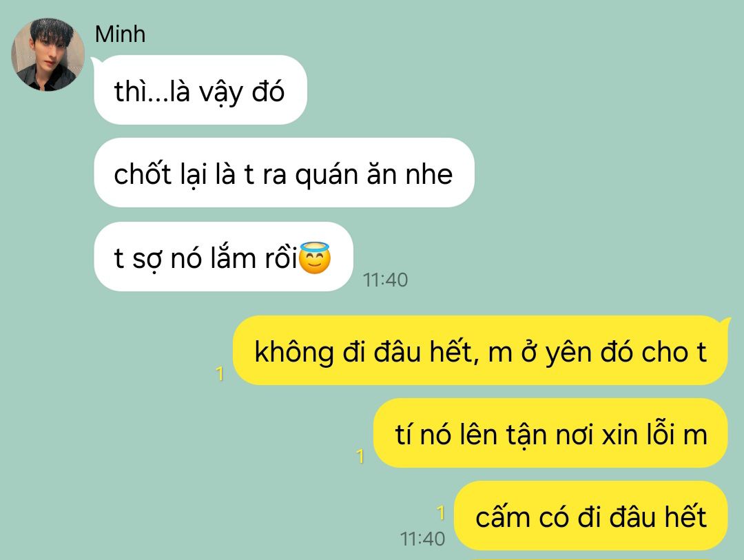Tap the halo smiling face emoji

click(x=315, y=258)
